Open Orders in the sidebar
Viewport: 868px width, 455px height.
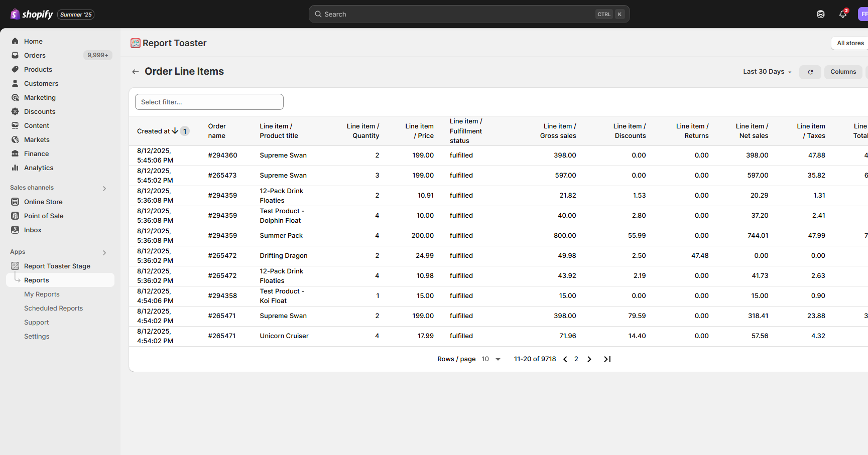click(x=35, y=55)
